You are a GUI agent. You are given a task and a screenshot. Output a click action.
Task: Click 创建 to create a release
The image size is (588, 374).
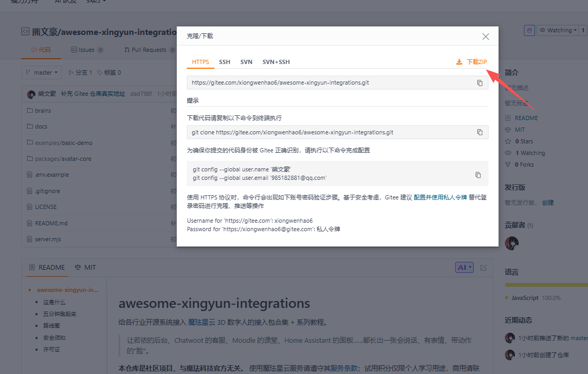[548, 203]
